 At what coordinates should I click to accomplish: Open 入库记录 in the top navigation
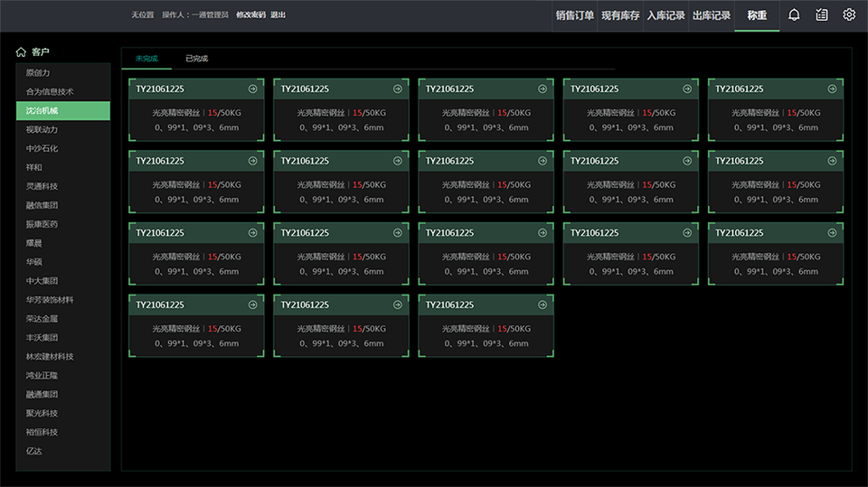665,15
